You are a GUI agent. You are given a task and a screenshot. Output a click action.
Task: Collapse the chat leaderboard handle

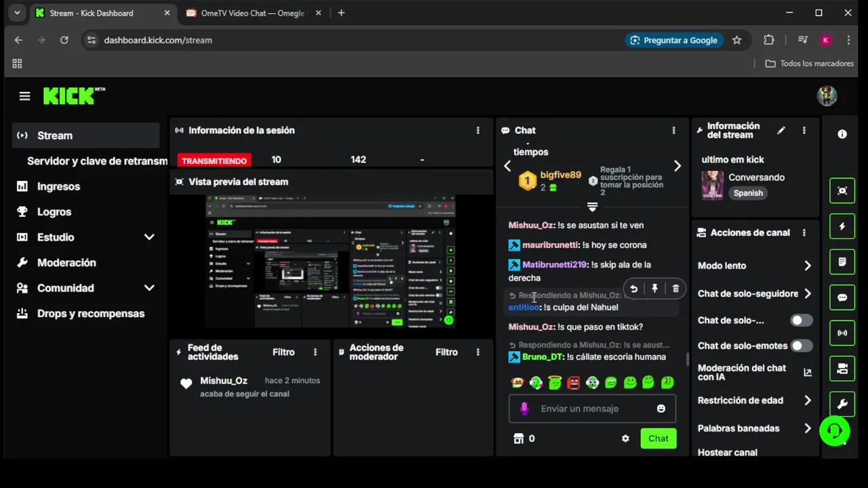point(592,207)
